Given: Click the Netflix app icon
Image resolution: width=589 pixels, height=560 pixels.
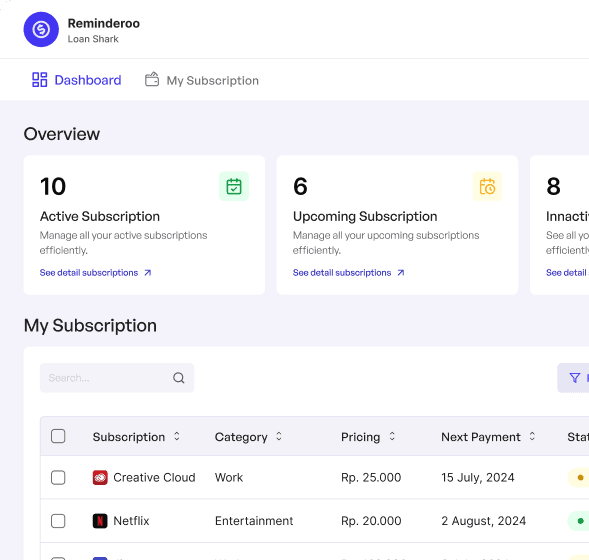Looking at the screenshot, I should click(100, 521).
